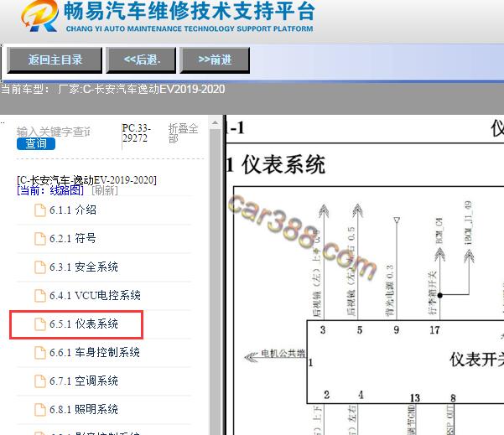Open 6.7.1 空调系统 entry
Viewport: 504px width, 435px height.
(x=84, y=381)
